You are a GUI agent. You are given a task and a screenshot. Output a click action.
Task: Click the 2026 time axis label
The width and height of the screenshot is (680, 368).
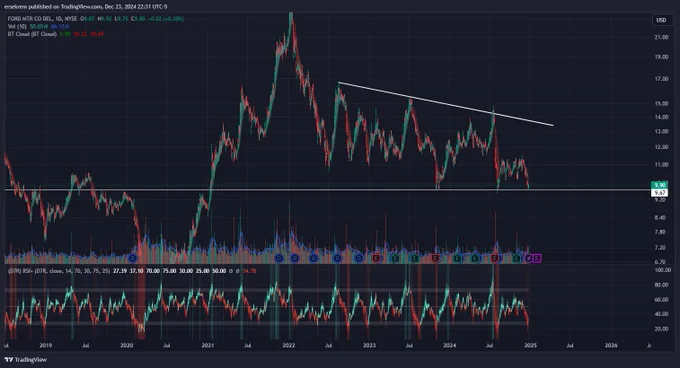tap(611, 345)
